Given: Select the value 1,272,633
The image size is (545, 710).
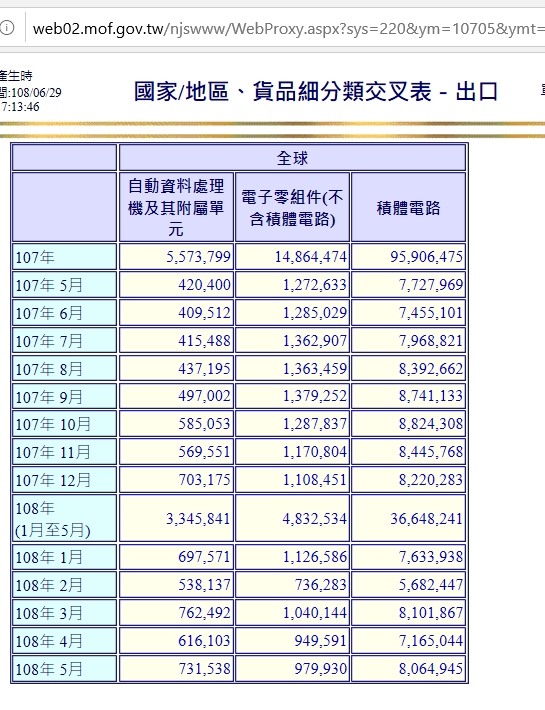Looking at the screenshot, I should click(x=315, y=285).
